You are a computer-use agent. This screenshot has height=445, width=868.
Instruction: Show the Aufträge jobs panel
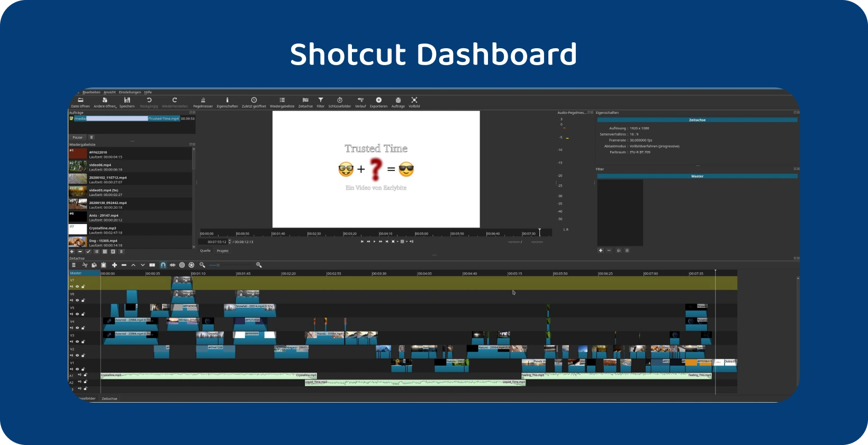[398, 102]
